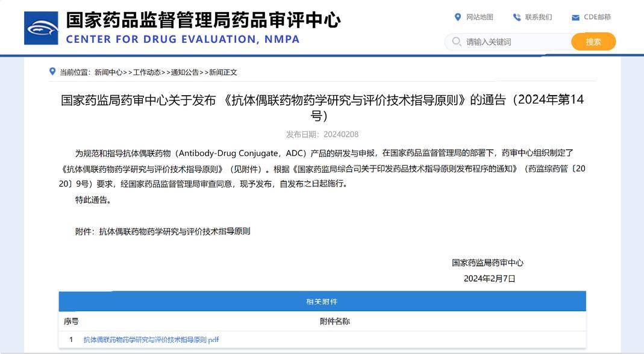The width and height of the screenshot is (644, 354).
Task: Download 抗体偶联药物药学研究与评价技术指导原则.pdf attachment
Action: tap(151, 340)
